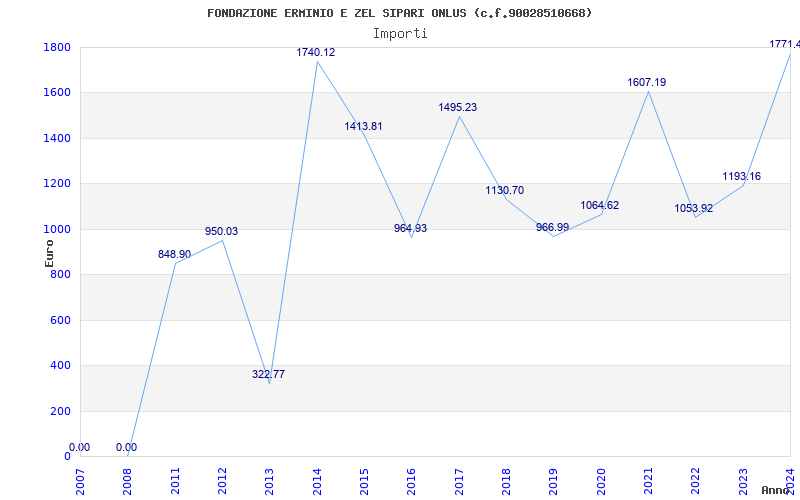Click the 1400 y-axis value
The height and width of the screenshot is (500, 800).
57,138
